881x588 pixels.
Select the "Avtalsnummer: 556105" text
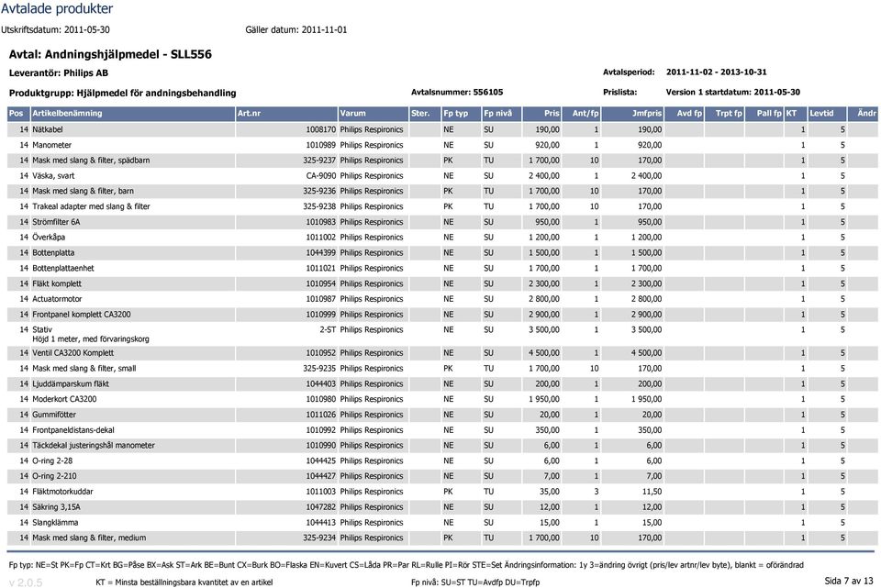coord(457,92)
